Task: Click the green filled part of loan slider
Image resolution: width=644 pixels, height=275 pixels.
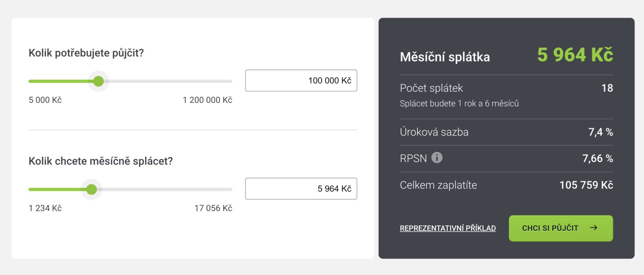Action: tap(60, 81)
